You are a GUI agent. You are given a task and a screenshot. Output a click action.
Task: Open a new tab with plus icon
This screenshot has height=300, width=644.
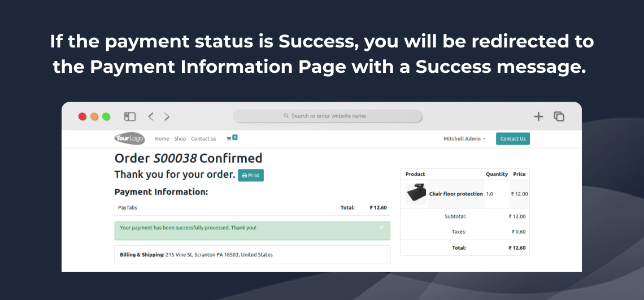(x=538, y=117)
